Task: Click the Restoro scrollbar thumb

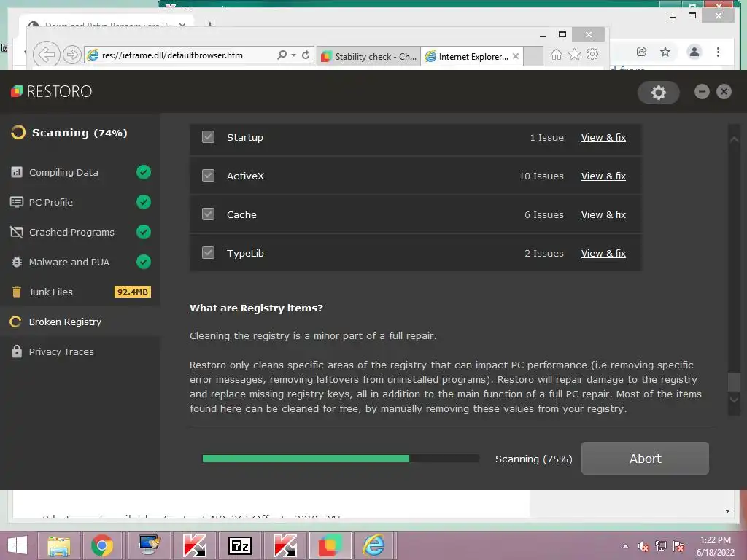Action: click(734, 381)
